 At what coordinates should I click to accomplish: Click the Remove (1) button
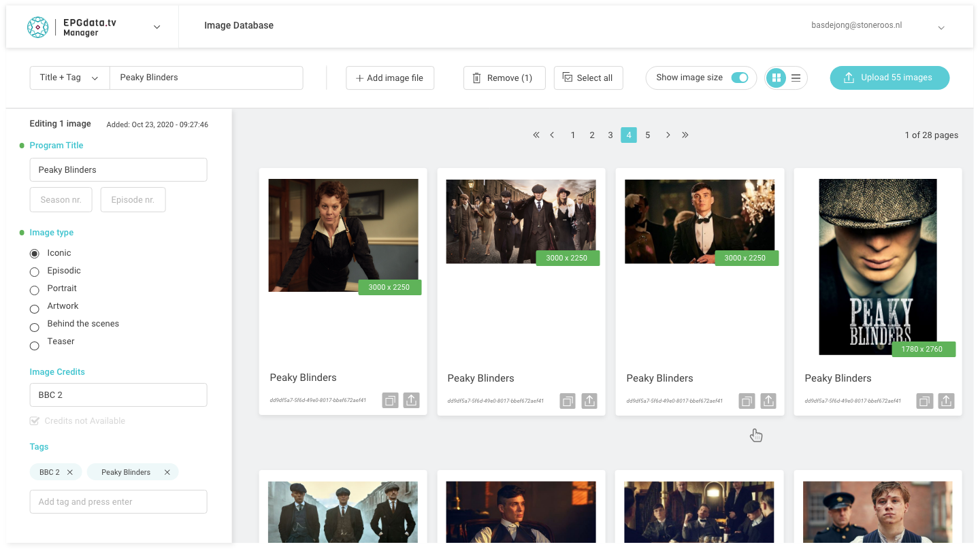(x=504, y=78)
